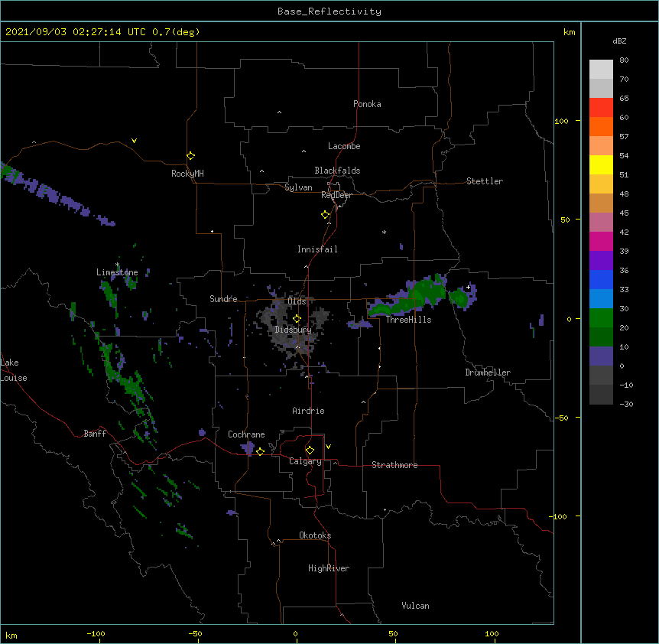Click the RockyMH label

point(187,173)
